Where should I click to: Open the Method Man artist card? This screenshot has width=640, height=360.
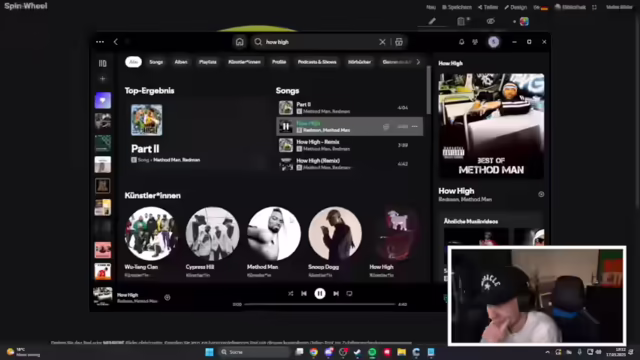pyautogui.click(x=273, y=242)
